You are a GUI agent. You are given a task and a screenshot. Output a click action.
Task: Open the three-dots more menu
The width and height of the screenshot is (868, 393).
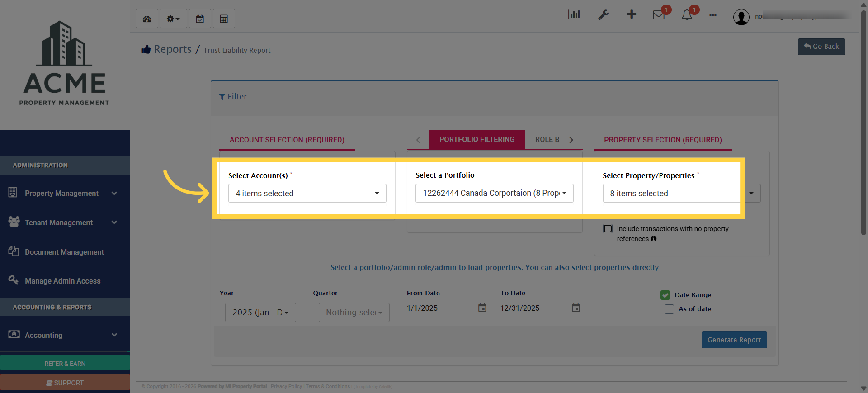[x=713, y=15]
